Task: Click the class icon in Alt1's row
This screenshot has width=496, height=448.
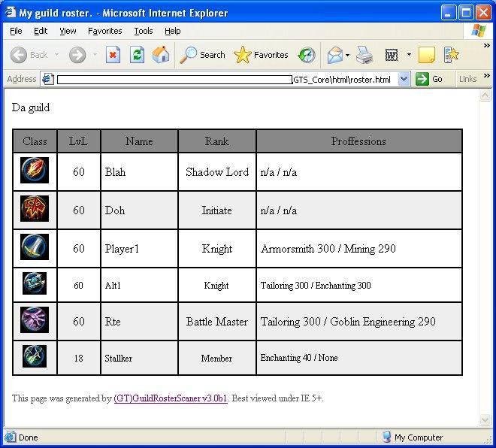Action: [x=35, y=283]
